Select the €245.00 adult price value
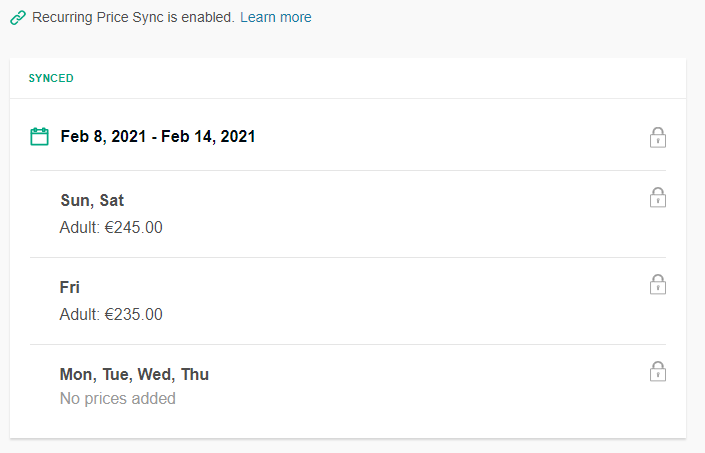Screen dimensions: 705x453 click(x=134, y=227)
